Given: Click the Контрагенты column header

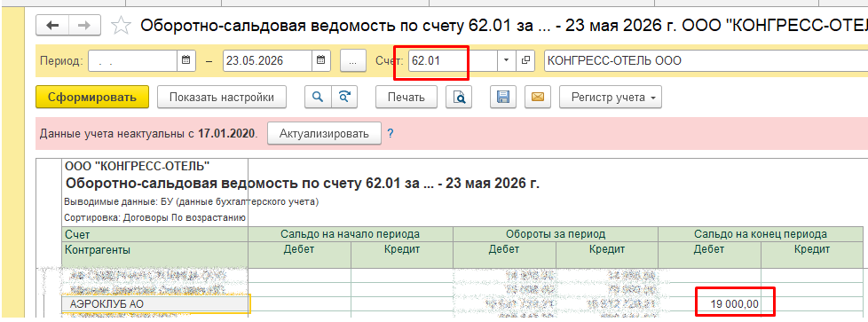Looking at the screenshot, I should coord(155,255).
